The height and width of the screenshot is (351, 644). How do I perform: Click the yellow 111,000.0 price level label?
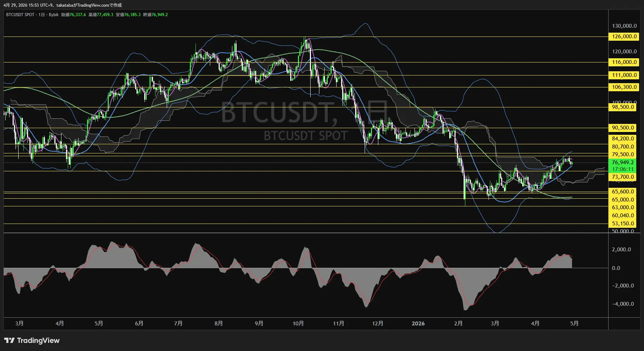[623, 75]
